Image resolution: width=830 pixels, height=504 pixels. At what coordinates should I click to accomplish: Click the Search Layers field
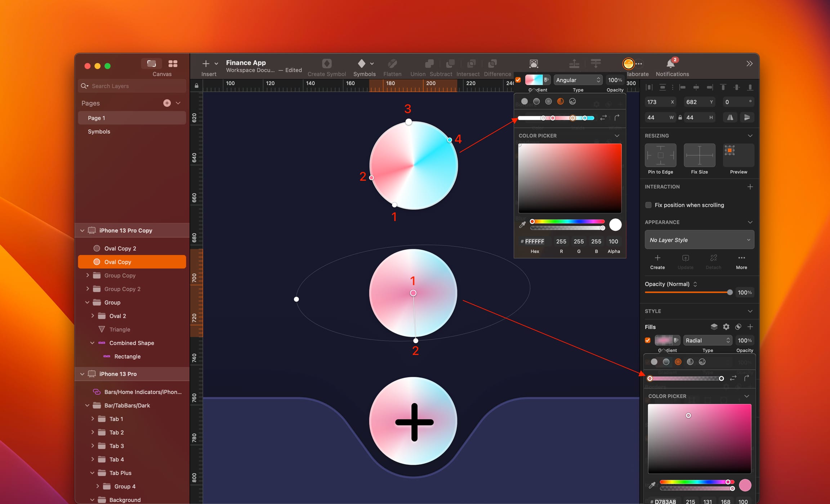coord(132,86)
